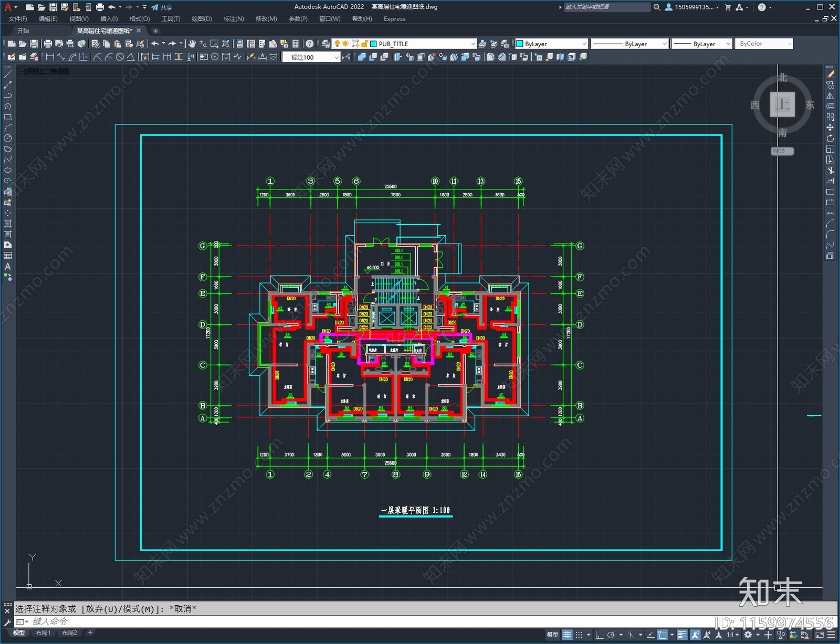Open the Express menu
Viewport: 840px width, 644px height.
pos(394,18)
